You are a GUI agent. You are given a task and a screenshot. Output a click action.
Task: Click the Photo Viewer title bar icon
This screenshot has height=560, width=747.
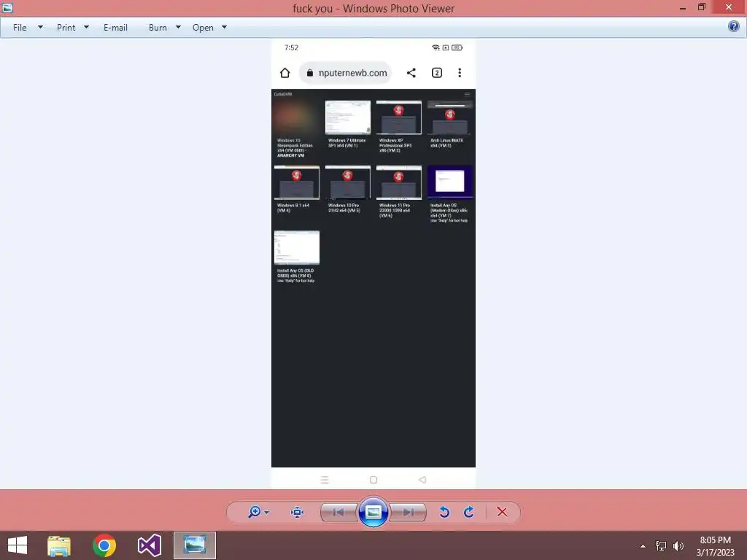tap(7, 7)
